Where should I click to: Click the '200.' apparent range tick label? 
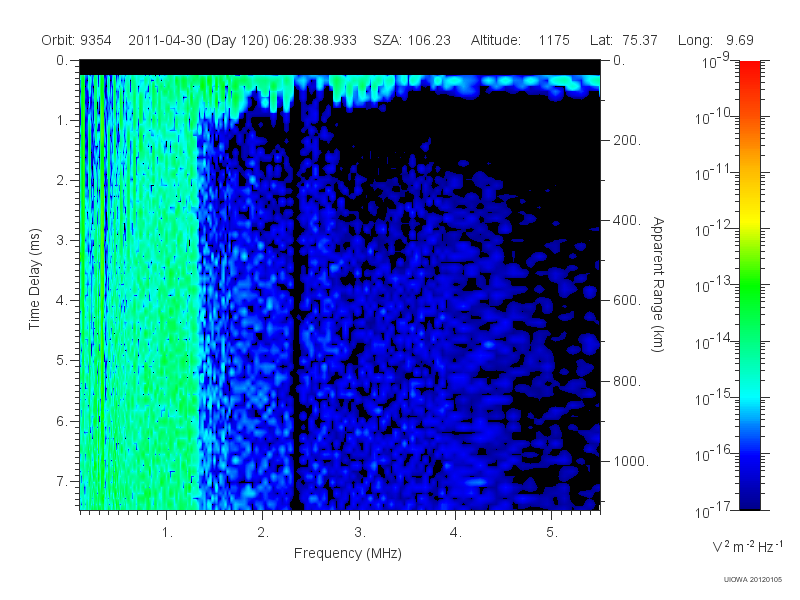tap(627, 140)
